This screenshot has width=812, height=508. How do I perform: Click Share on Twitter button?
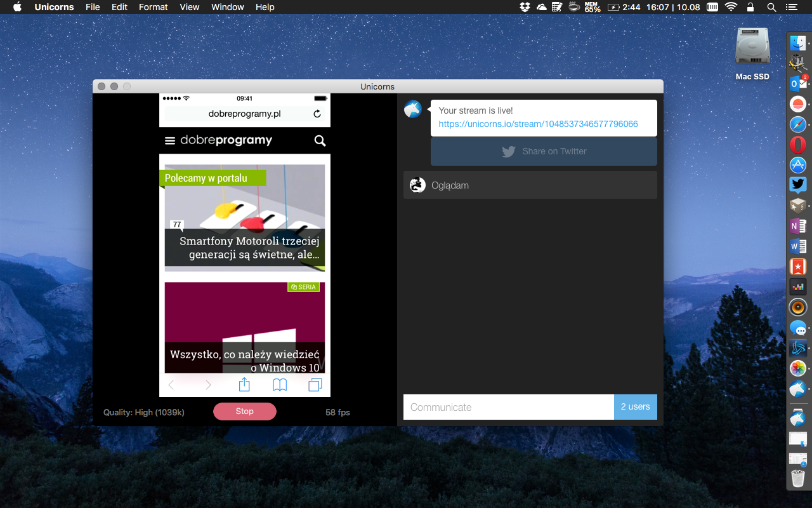click(544, 152)
